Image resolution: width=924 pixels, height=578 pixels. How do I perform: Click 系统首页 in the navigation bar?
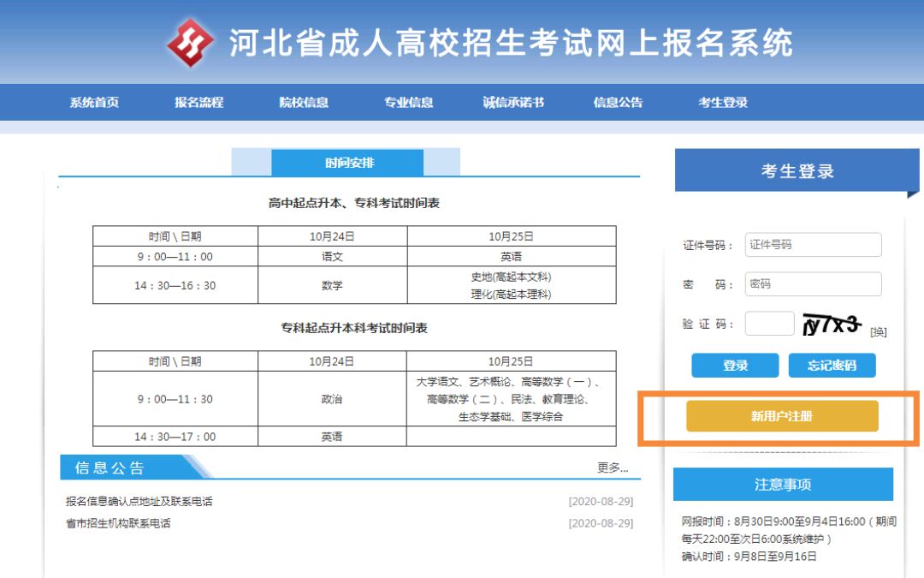tap(94, 102)
